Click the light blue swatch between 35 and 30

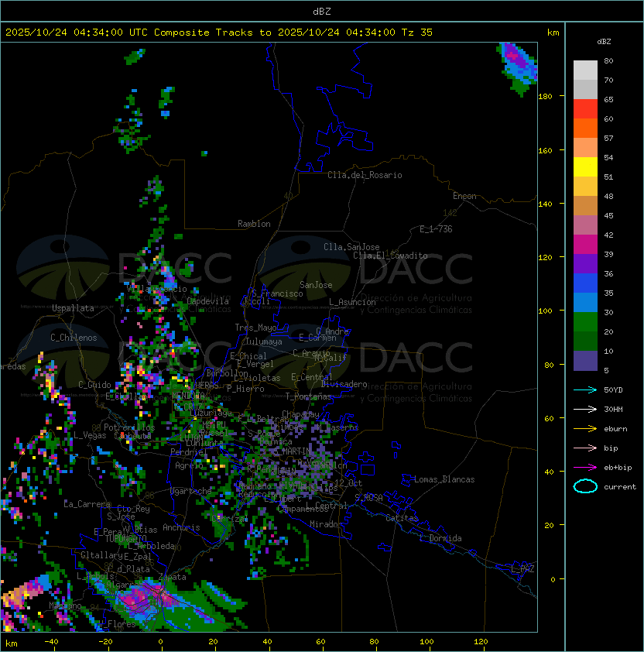585,302
